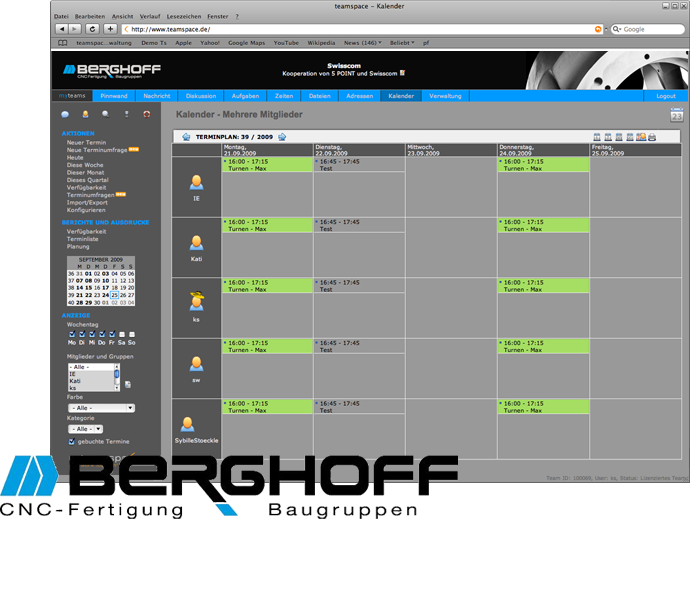Image resolution: width=690 pixels, height=600 pixels.
Task: Toggle Di weekday checkbox
Action: 82,334
